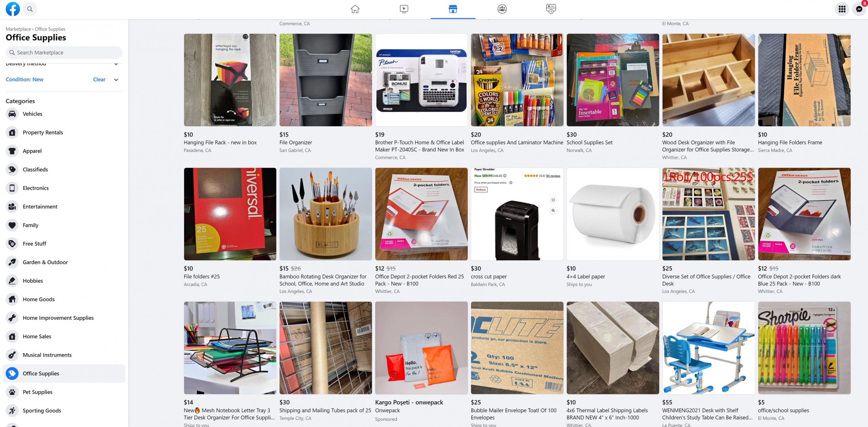The image size is (868, 427).
Task: Click the Facebook groups/people icon
Action: 501,9
